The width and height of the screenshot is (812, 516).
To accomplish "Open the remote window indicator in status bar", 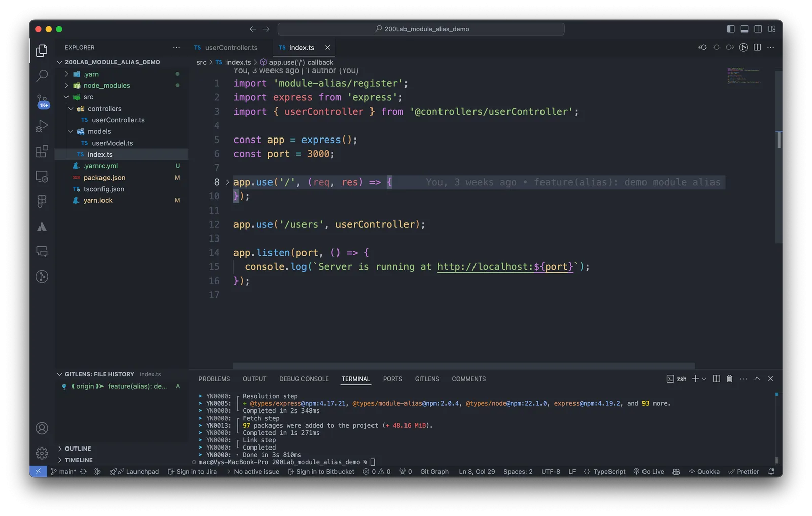I will click(38, 471).
